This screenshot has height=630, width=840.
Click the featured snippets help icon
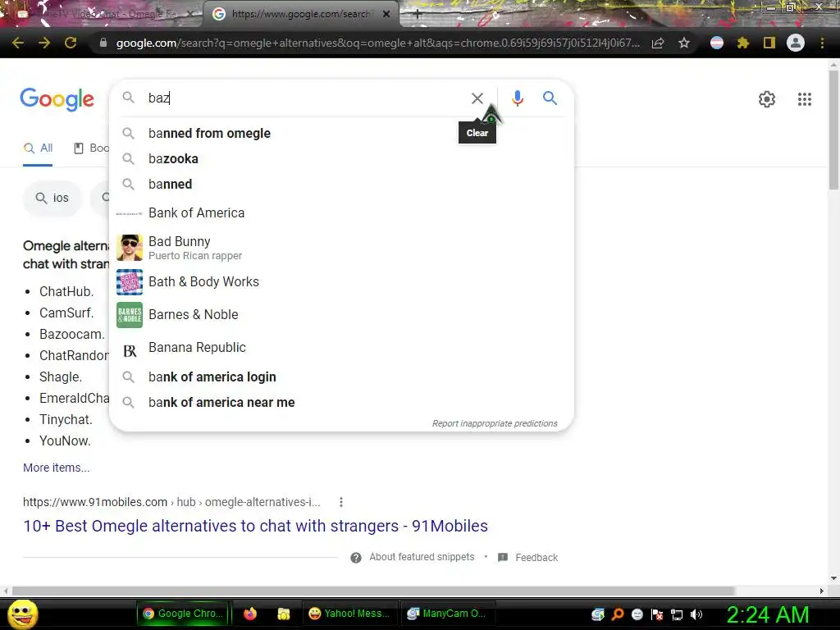coord(356,558)
